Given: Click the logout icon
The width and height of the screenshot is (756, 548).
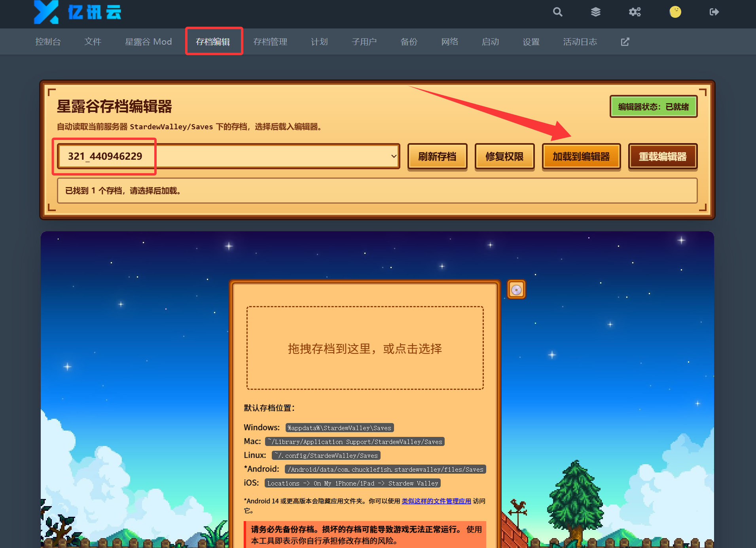Looking at the screenshot, I should point(714,12).
